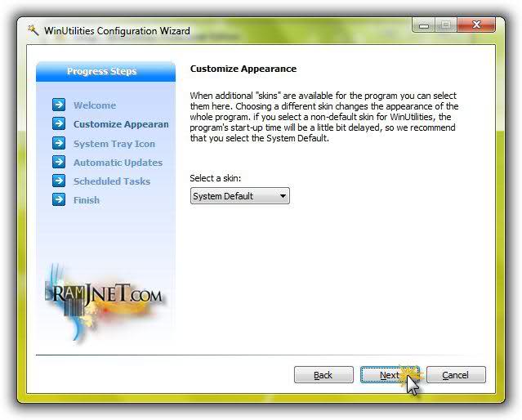Jump to the Scheduled Tasks step label
The image size is (522, 420).
pos(112,181)
